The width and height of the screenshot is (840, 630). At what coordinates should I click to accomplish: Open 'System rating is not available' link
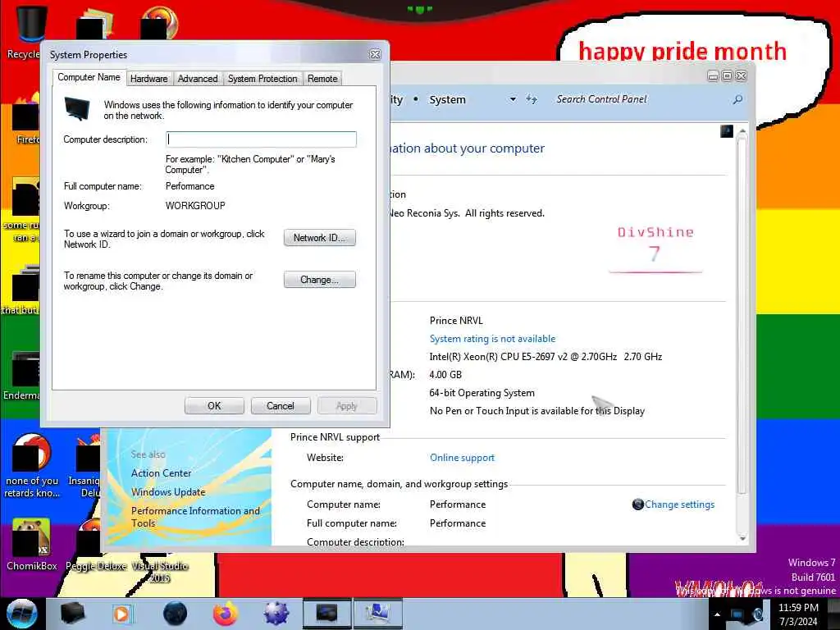[x=492, y=339]
